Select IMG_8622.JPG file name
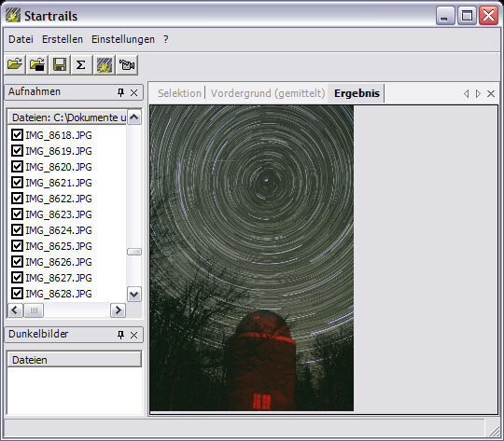Viewport: 504px width, 441px height. [59, 199]
